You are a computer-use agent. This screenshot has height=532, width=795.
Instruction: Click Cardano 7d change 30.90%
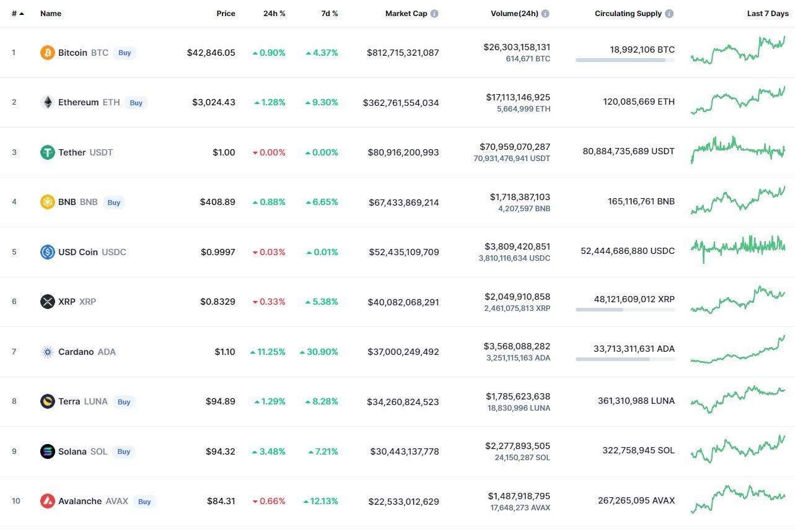[x=319, y=352]
